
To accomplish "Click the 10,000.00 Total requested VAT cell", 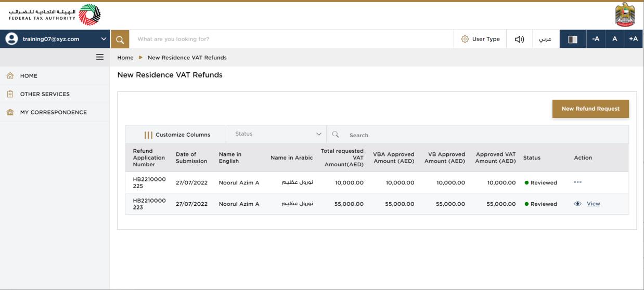I will [x=349, y=182].
